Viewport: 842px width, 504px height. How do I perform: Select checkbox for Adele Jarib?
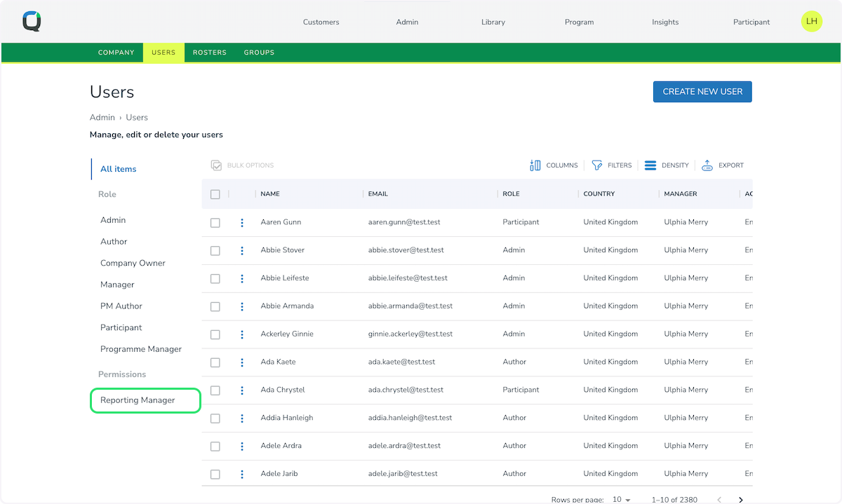(x=215, y=474)
